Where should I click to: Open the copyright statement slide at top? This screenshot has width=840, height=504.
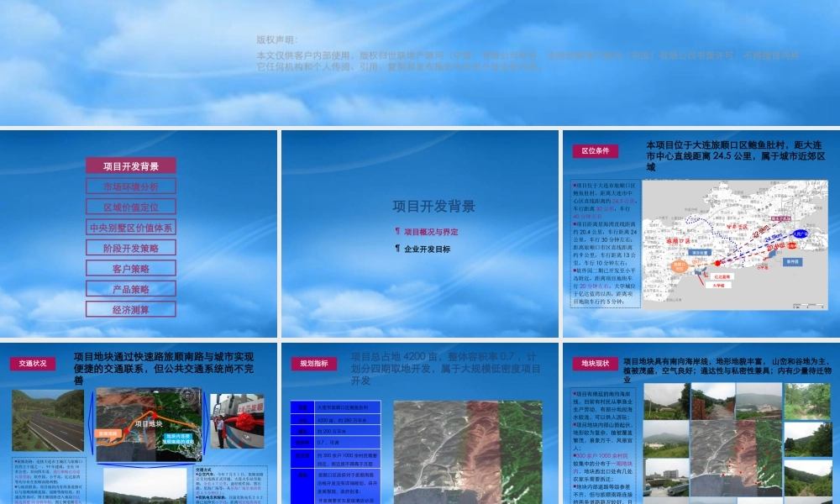click(420, 63)
